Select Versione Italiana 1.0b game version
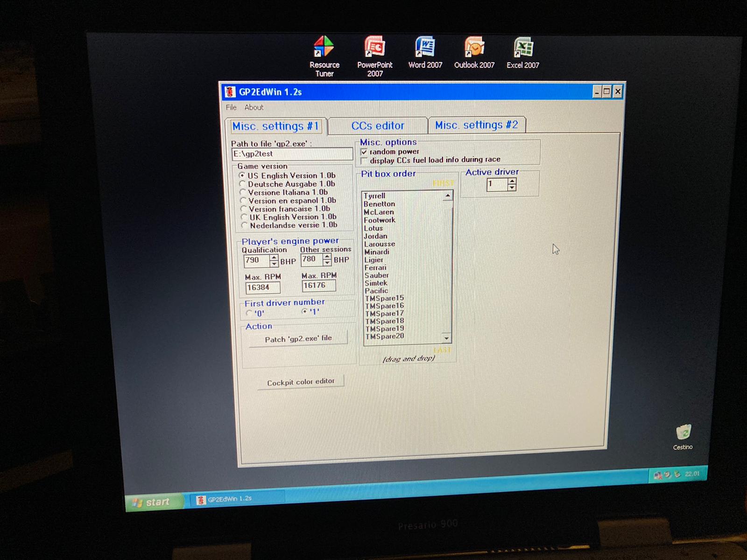The image size is (747, 560). [x=243, y=192]
